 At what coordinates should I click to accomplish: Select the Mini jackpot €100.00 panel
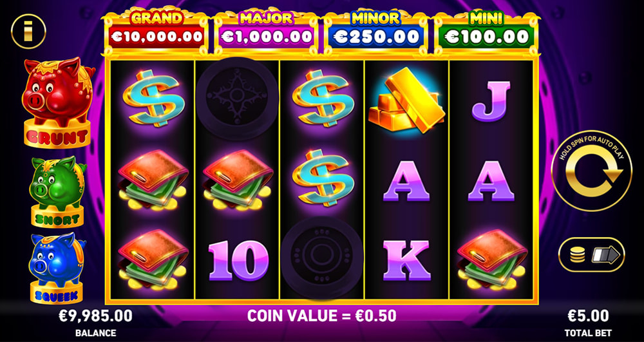pos(486,33)
